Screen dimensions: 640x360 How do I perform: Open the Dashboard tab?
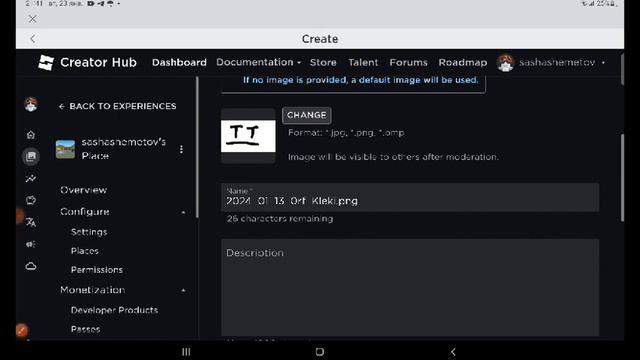(179, 62)
